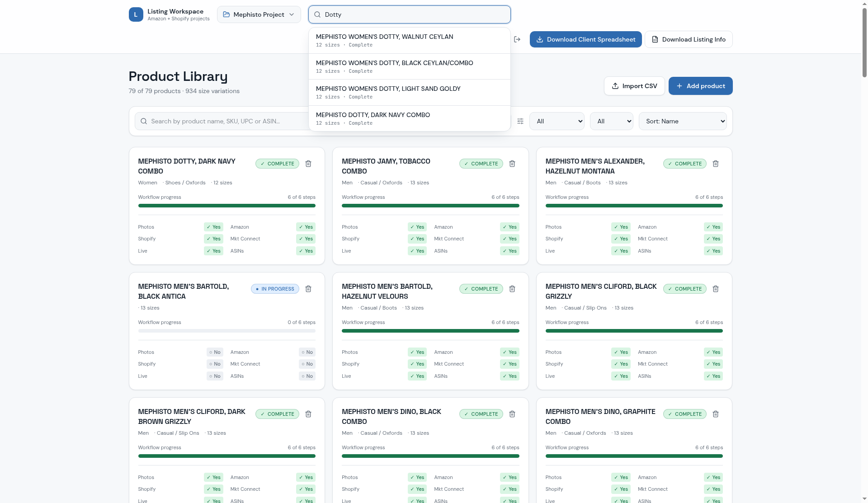This screenshot has height=503, width=868.
Task: Open Mephisto Men's Dino, Black Combo title
Action: (x=392, y=417)
